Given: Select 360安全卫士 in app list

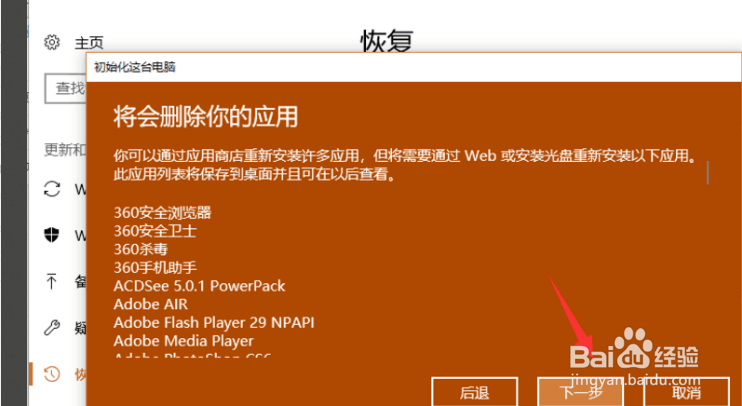Looking at the screenshot, I should [155, 231].
